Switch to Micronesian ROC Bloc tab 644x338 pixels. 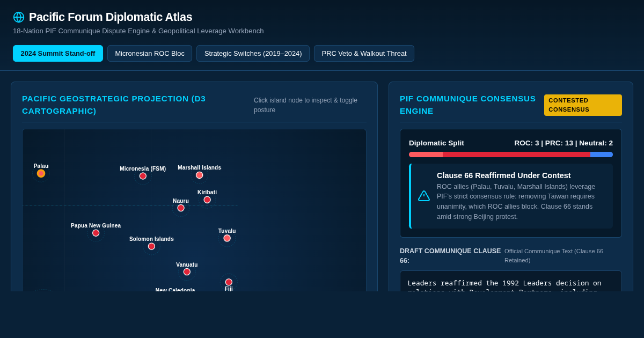coord(150,54)
